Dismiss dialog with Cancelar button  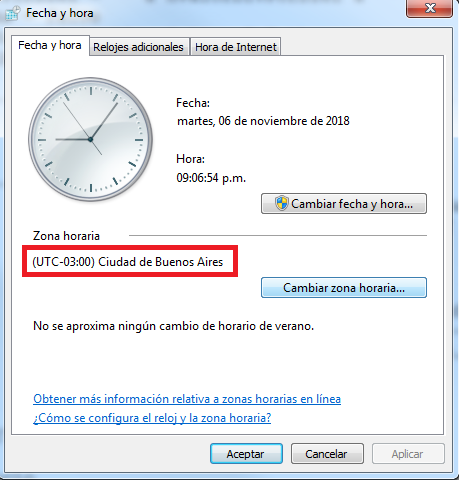point(327,453)
